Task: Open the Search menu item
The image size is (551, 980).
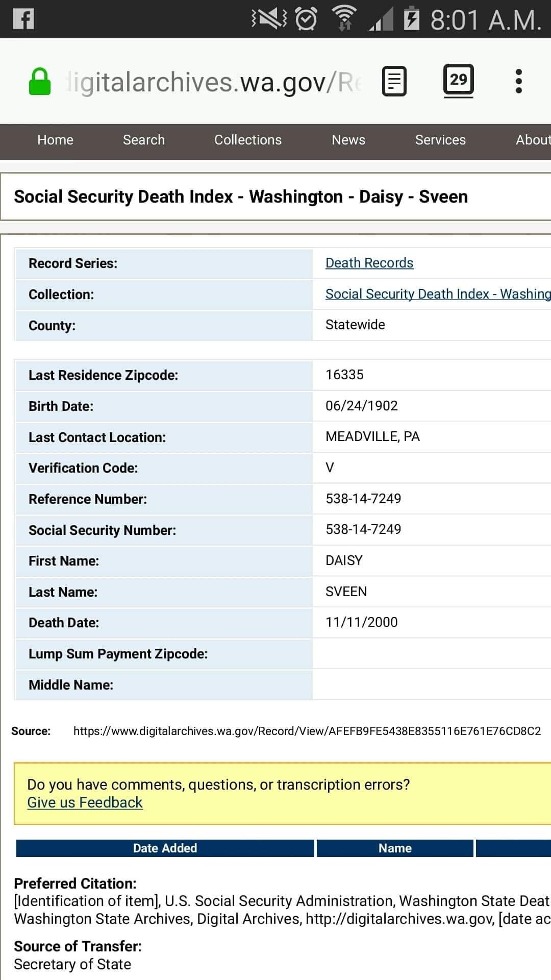Action: coord(144,140)
